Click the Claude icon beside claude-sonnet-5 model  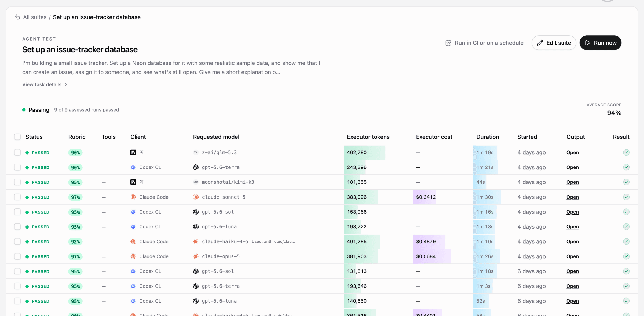(x=196, y=197)
